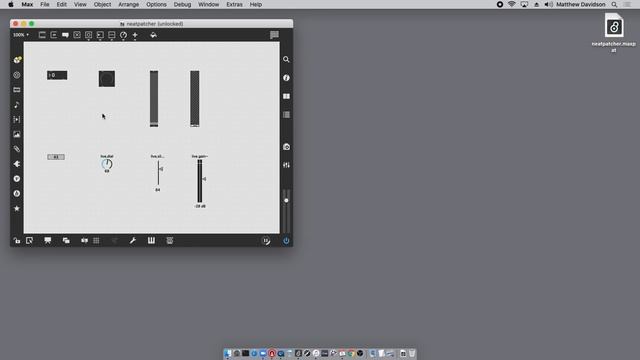Viewport: 640px width, 360px height.
Task: Open the Inspector info icon
Action: click(x=286, y=78)
